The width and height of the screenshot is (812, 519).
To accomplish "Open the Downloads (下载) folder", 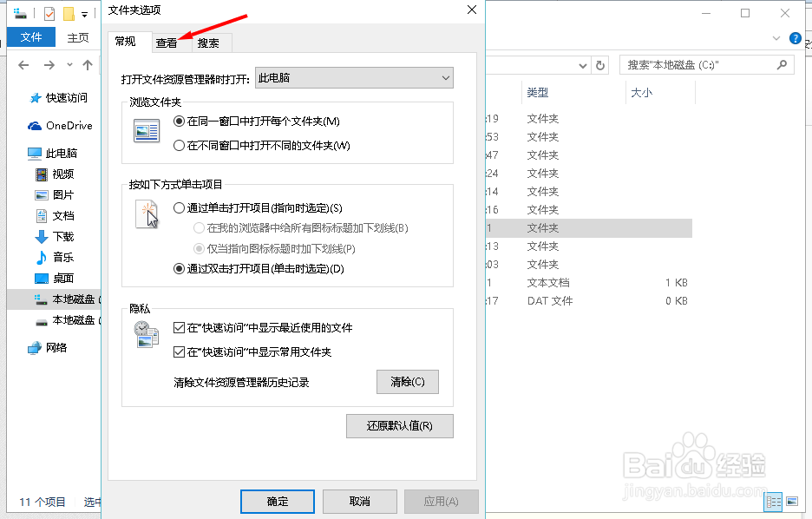I will [x=55, y=237].
